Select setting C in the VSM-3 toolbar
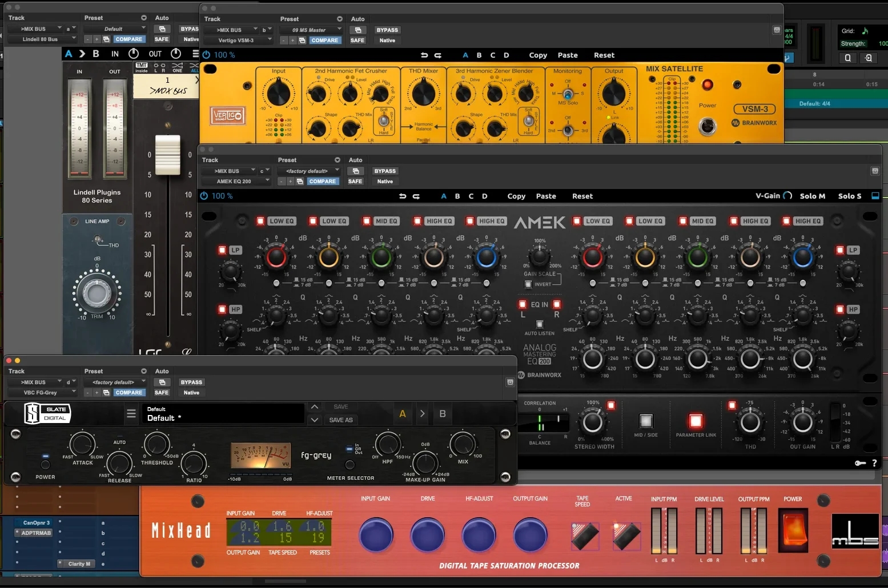The height and width of the screenshot is (588, 888). (x=493, y=55)
